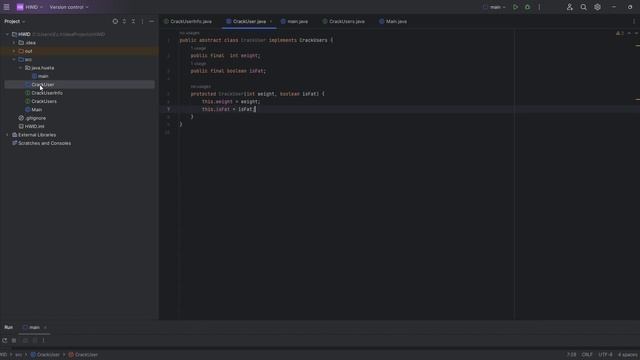Click 'no usages' hint above constructor
Screen dimensions: 640x360
[200, 87]
